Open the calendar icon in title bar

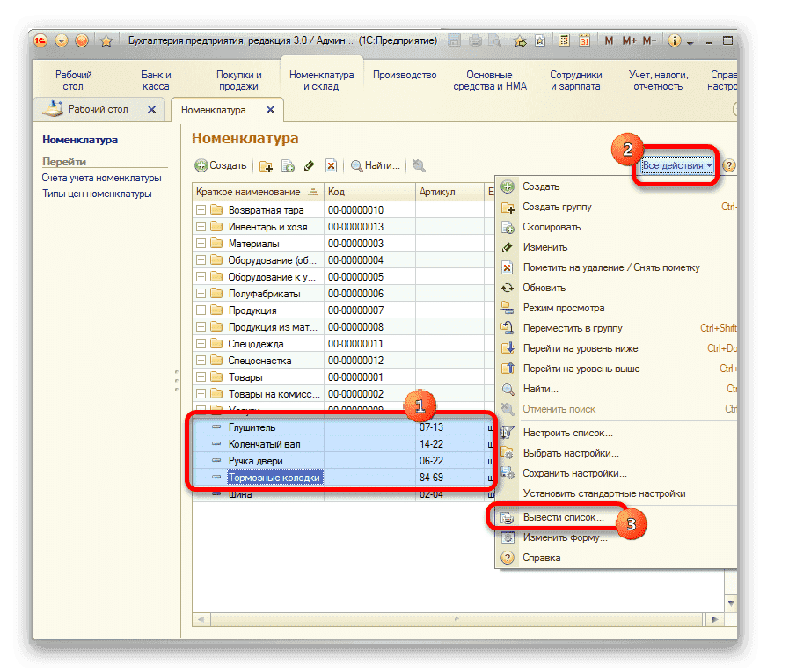[585, 40]
